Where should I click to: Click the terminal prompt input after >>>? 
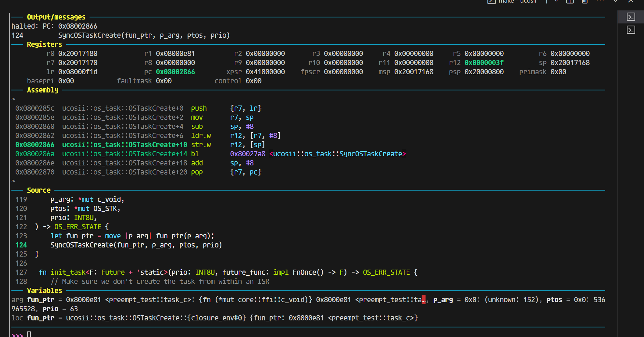point(29,334)
